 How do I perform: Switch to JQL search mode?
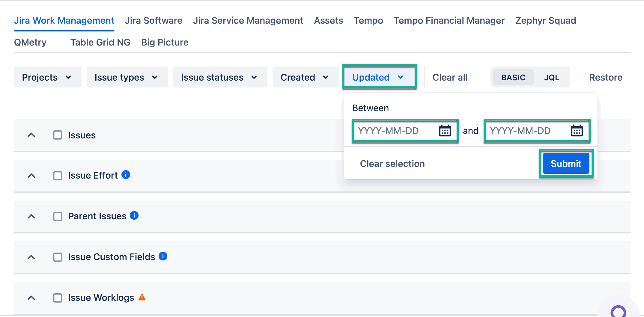point(551,78)
